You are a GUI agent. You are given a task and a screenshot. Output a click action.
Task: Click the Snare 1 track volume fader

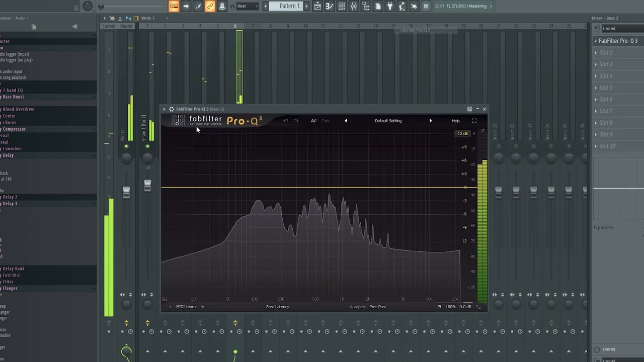click(147, 185)
